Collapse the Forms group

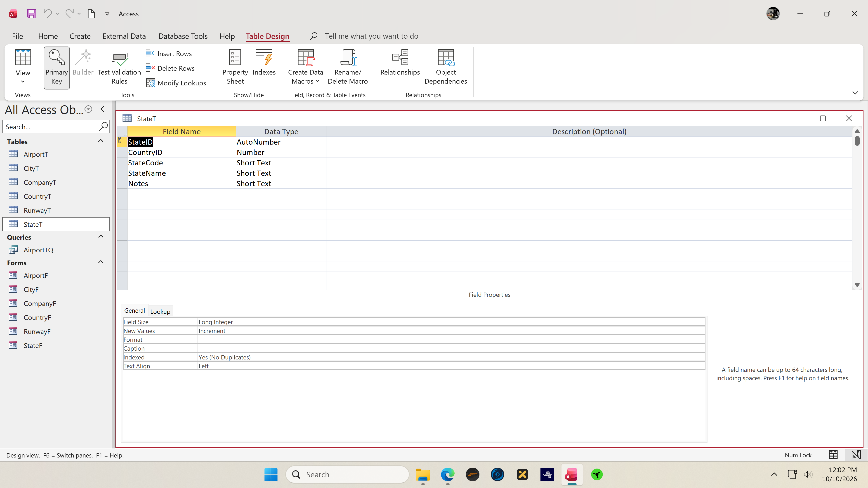click(x=100, y=262)
